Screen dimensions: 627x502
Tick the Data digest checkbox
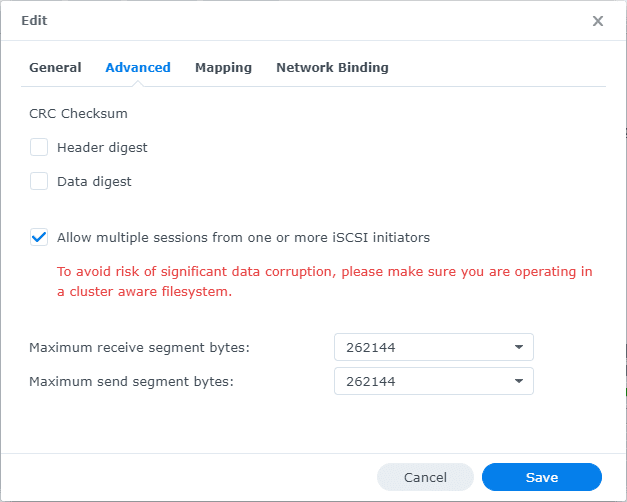click(x=39, y=182)
